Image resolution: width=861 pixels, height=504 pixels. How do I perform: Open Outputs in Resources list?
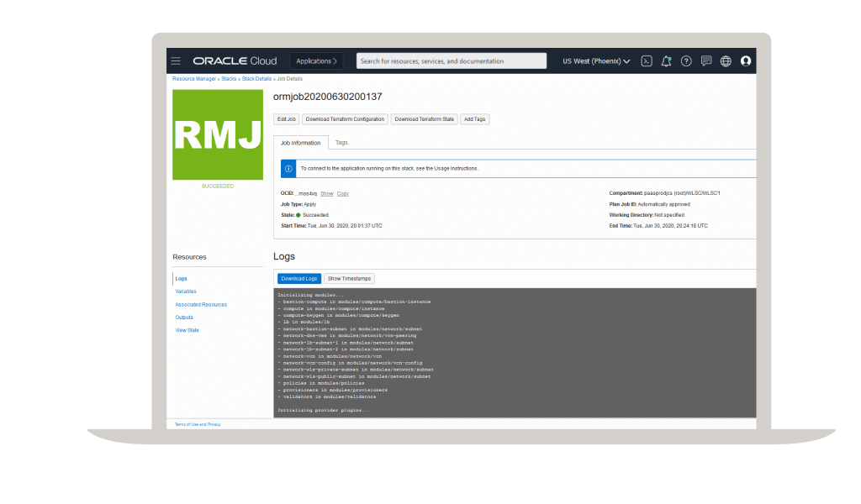tap(184, 317)
